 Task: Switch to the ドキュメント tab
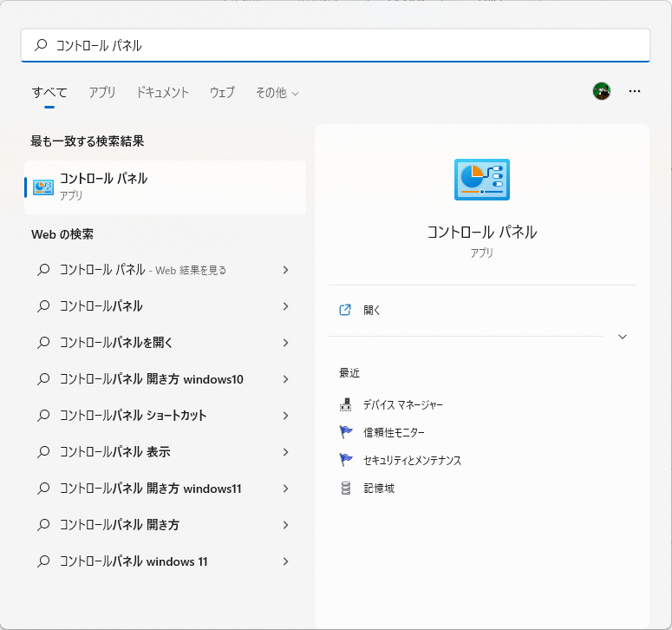pos(162,92)
